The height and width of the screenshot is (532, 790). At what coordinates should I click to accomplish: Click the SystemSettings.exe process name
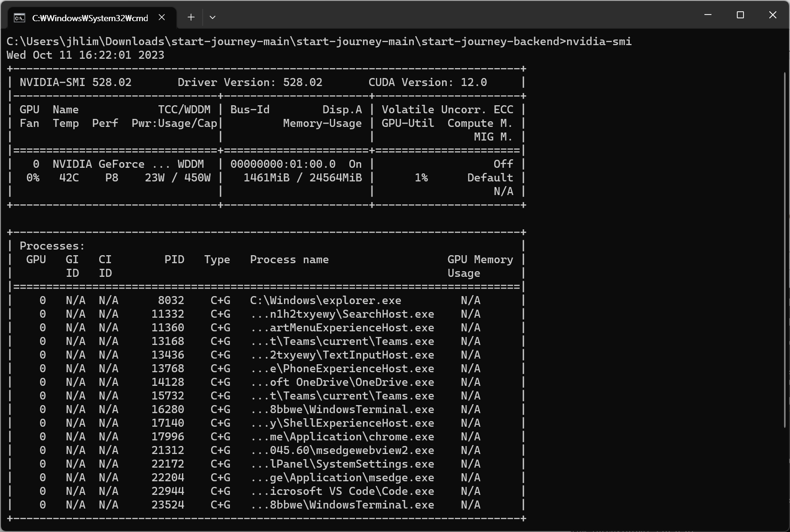[342, 464]
